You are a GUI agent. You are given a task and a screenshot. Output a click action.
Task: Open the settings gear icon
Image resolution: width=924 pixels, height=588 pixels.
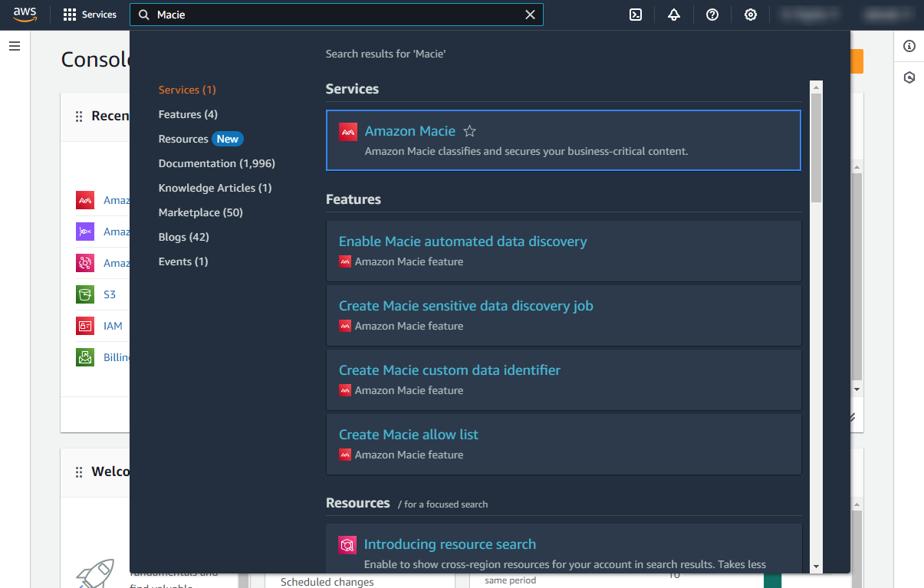point(751,15)
